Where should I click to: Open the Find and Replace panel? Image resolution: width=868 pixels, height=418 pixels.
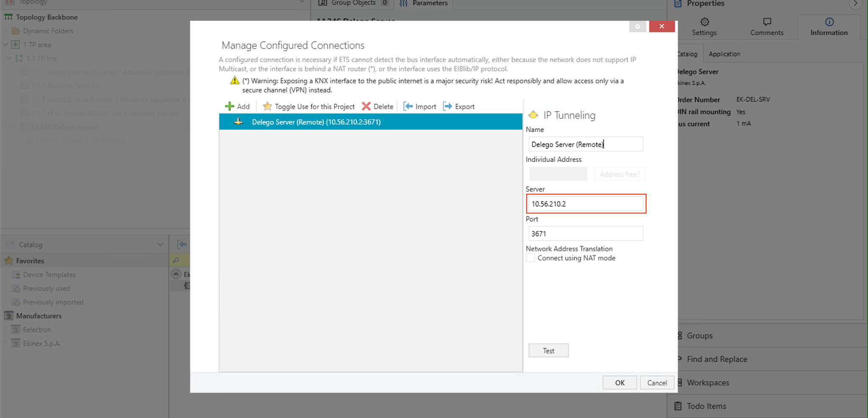(x=717, y=359)
